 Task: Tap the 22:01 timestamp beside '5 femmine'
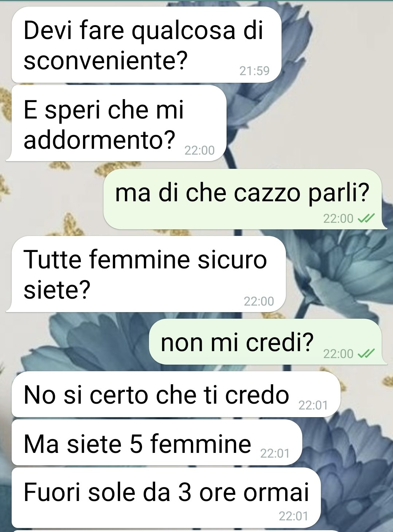click(275, 453)
